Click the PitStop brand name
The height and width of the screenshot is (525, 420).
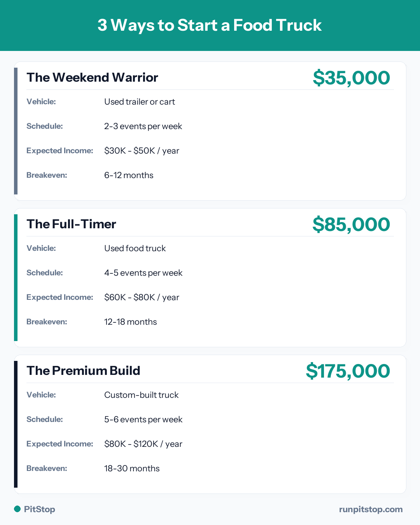[39, 509]
